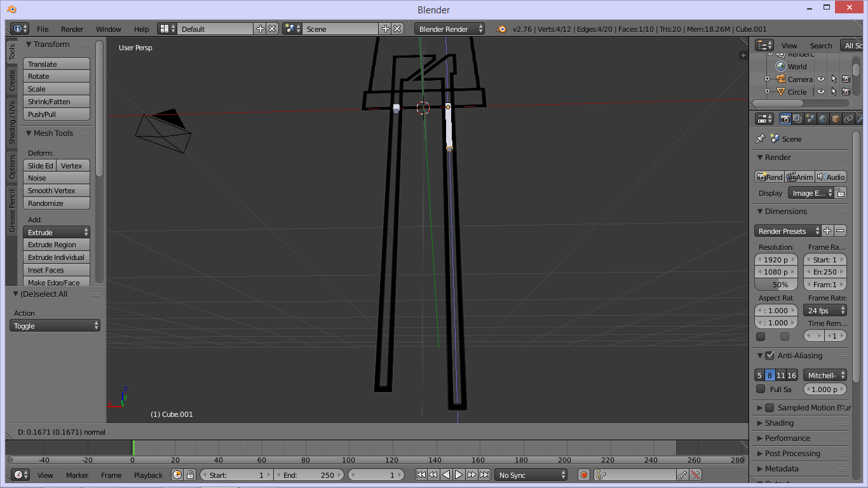Image resolution: width=868 pixels, height=488 pixels.
Task: Pin the properties context
Action: click(760, 139)
